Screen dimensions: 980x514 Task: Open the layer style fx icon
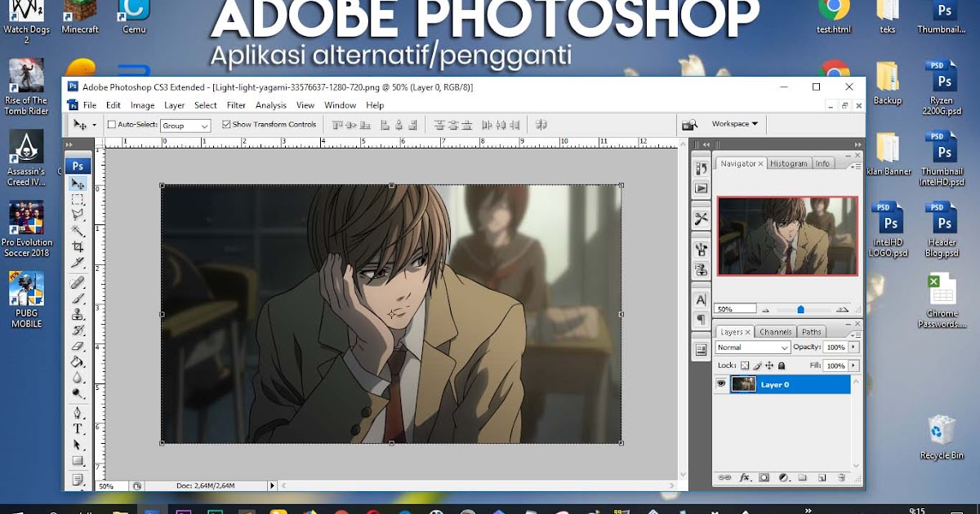tap(745, 477)
